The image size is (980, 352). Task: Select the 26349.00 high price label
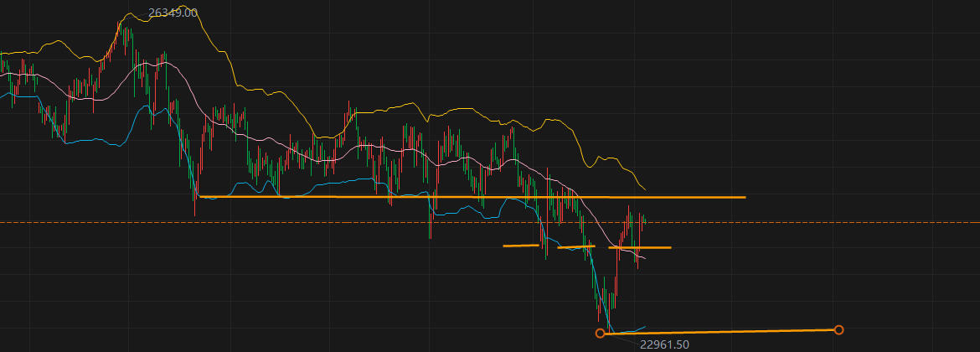(173, 13)
